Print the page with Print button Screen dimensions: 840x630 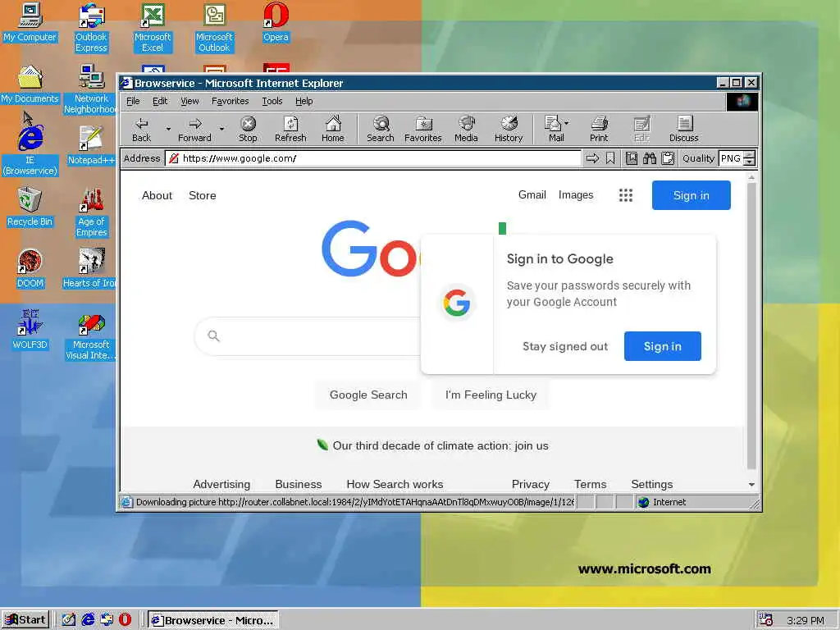(599, 129)
